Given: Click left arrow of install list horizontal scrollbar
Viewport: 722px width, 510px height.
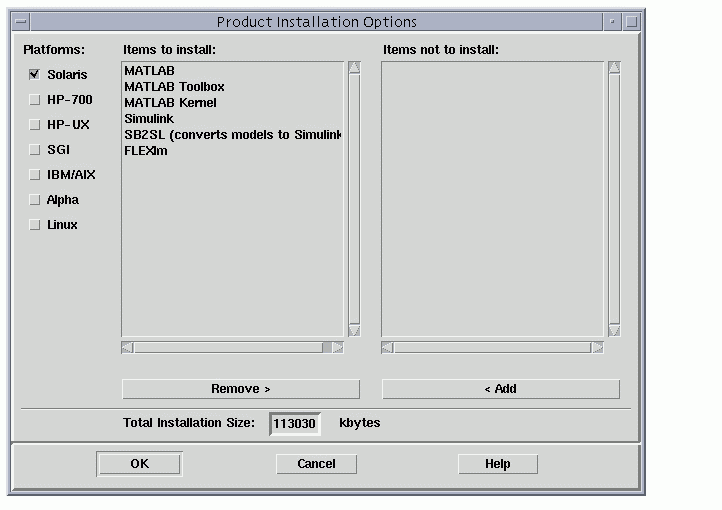Looking at the screenshot, I should 127,348.
